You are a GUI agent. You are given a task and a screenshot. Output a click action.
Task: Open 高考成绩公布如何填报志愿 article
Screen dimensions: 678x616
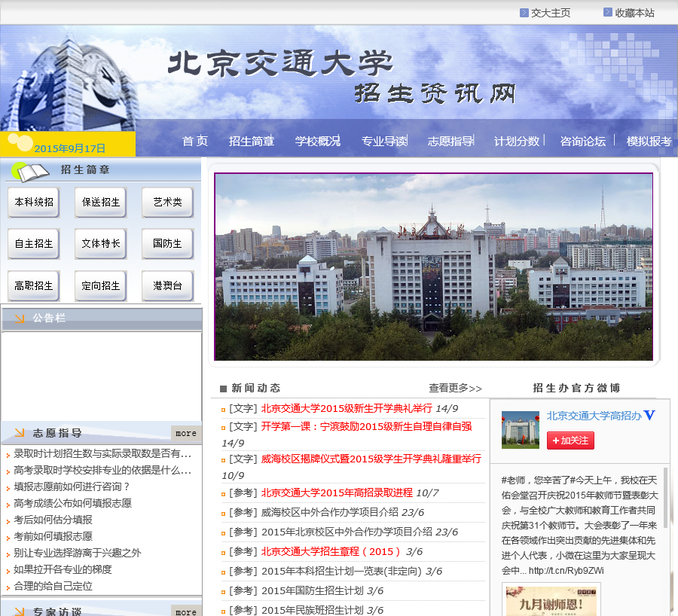point(72,503)
